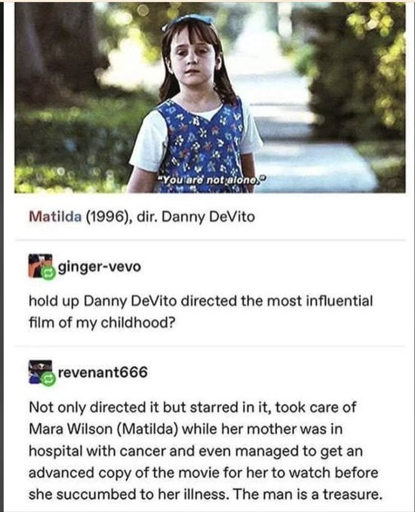Image resolution: width=415 pixels, height=512 pixels.
Task: Click the blue hair bow in the photo
Action: [x=189, y=19]
